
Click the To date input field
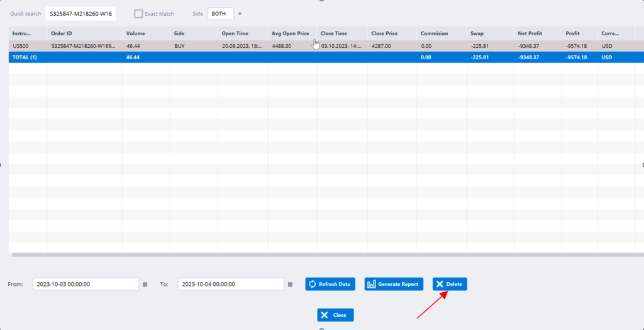point(231,284)
